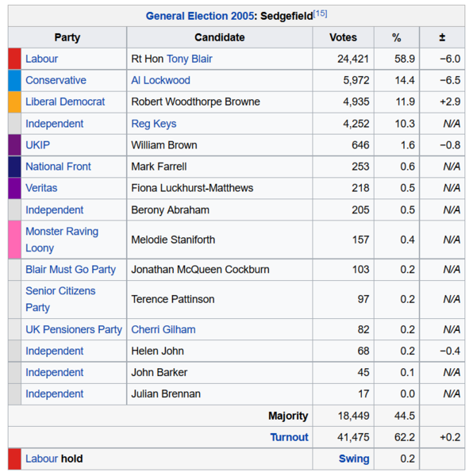This screenshot has height=476, width=473.
Task: Click the Conservative party link
Action: (x=56, y=80)
